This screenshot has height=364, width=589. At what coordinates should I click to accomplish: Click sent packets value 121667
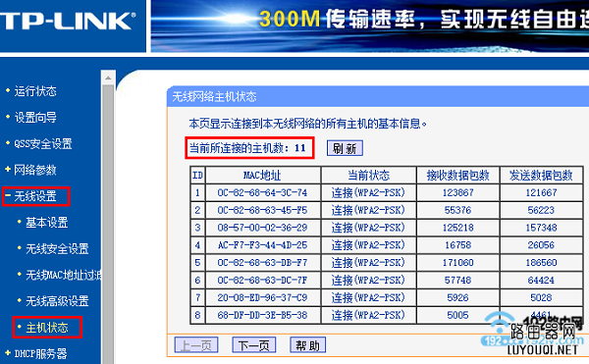[x=541, y=193]
